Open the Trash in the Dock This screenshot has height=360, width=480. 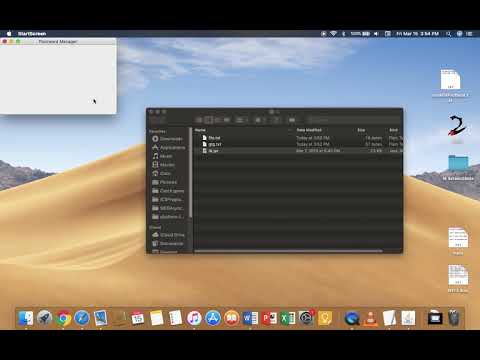(453, 318)
